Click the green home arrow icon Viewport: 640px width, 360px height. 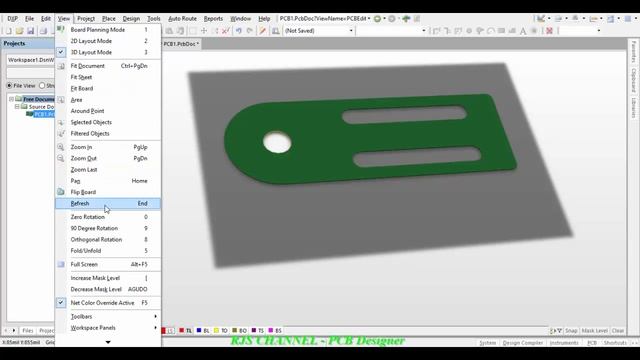click(406, 19)
